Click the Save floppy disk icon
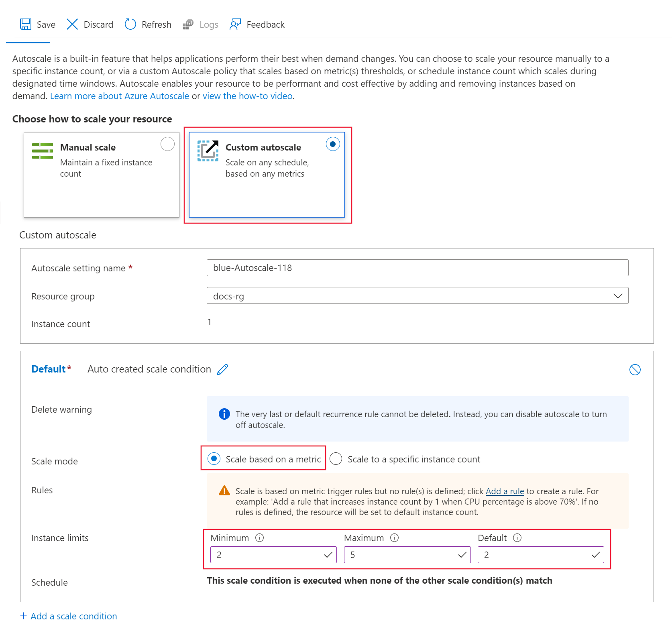 coord(26,24)
